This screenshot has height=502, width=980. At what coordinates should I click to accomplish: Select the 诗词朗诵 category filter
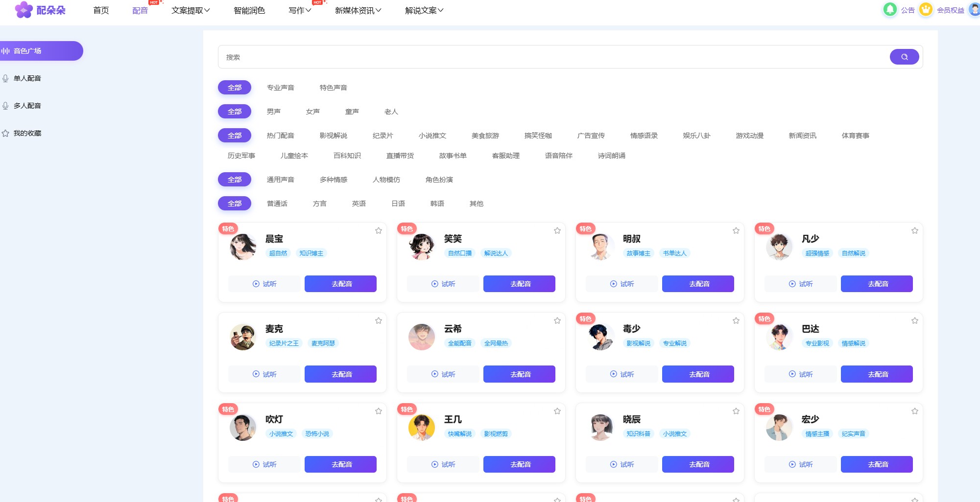click(612, 156)
